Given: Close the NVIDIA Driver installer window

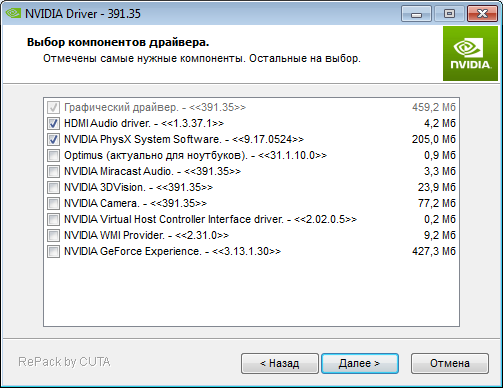Looking at the screenshot, I should pyautogui.click(x=482, y=14).
